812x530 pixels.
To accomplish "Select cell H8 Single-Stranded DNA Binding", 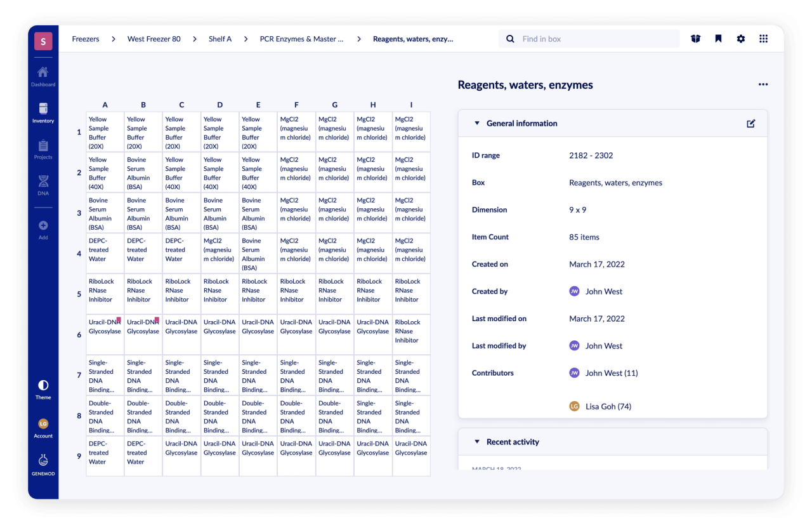I will pos(373,416).
